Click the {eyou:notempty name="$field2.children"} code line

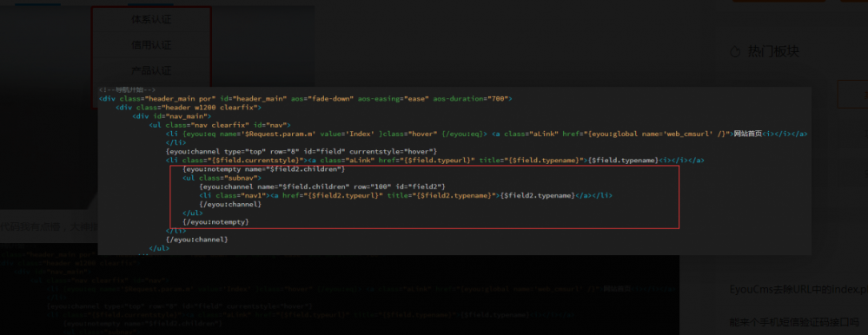(x=264, y=168)
